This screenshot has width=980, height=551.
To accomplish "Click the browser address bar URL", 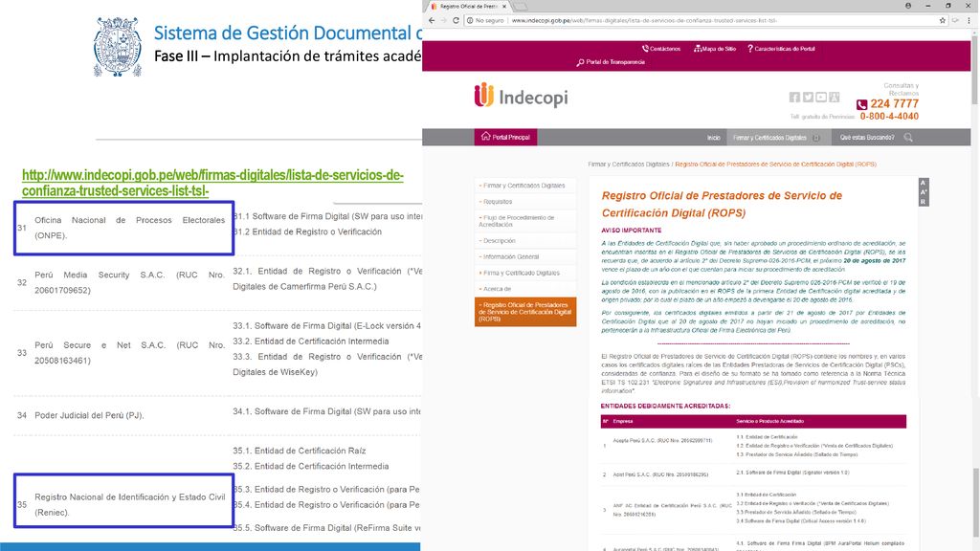I will click(644, 21).
